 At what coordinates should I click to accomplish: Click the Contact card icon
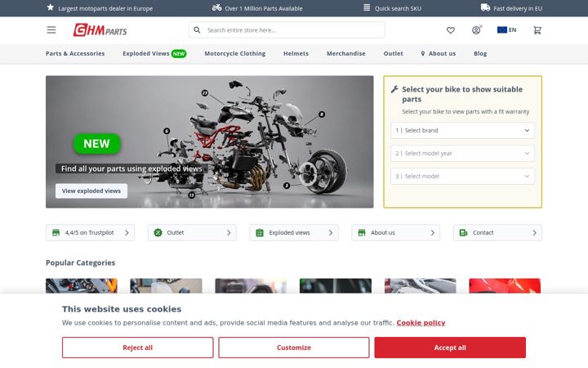pyautogui.click(x=464, y=233)
